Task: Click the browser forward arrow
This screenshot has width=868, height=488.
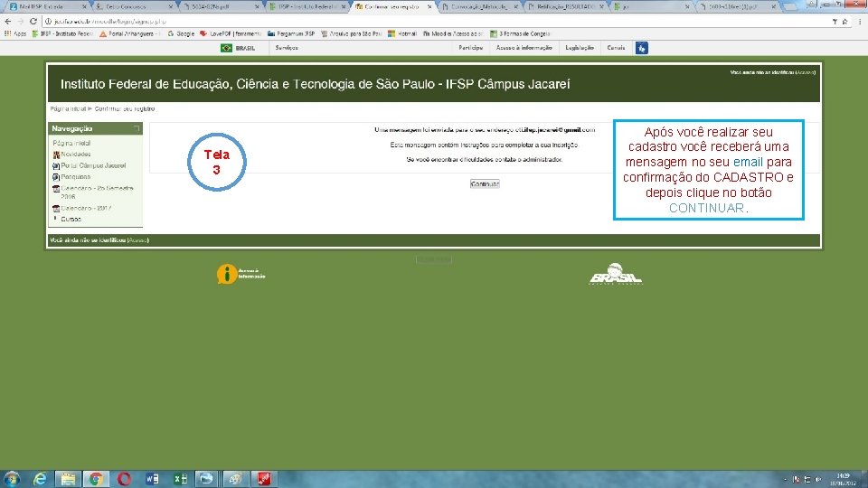Action: [x=21, y=22]
